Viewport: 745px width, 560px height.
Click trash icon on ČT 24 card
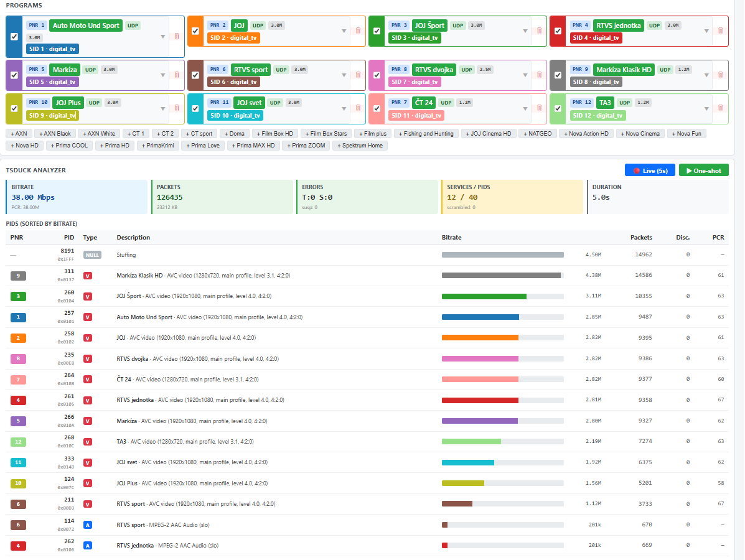click(539, 108)
